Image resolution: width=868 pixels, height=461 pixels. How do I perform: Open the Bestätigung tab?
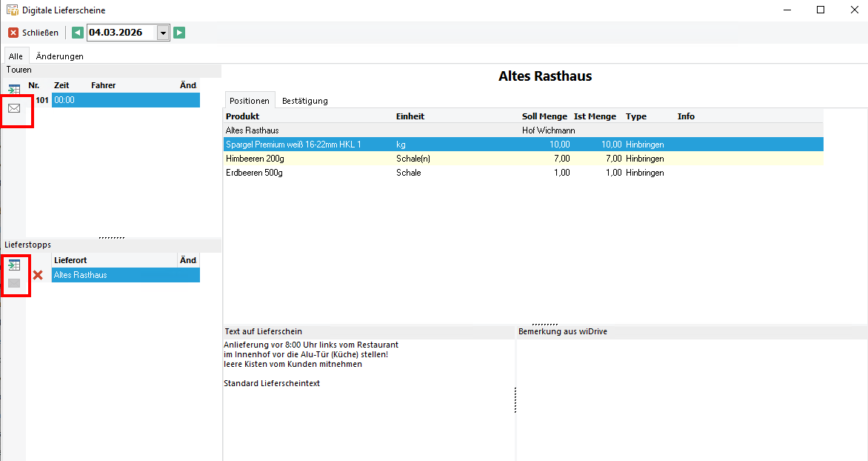304,100
